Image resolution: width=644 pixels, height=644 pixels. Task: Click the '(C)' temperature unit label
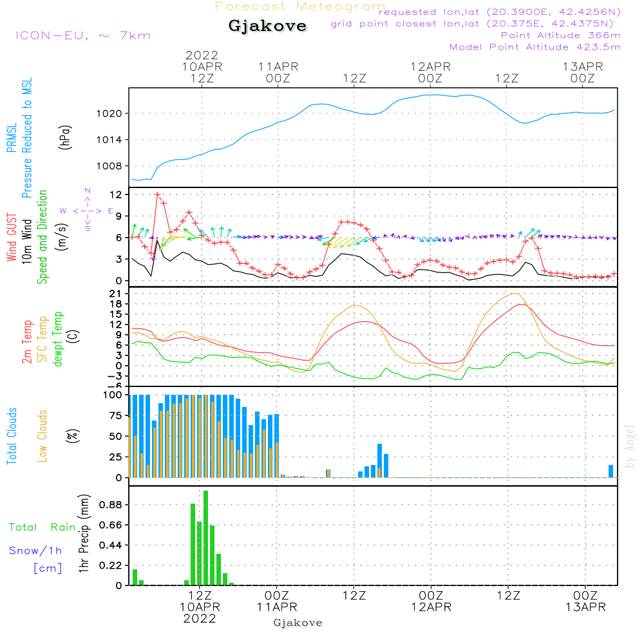73,337
